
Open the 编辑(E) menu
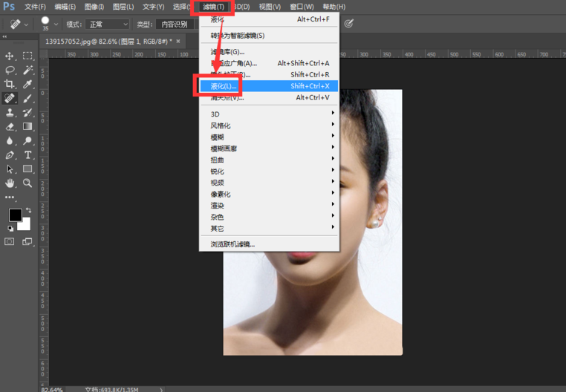pyautogui.click(x=65, y=7)
